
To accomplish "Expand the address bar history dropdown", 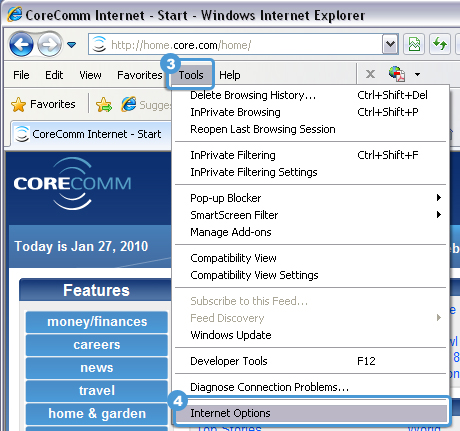I will [x=390, y=44].
